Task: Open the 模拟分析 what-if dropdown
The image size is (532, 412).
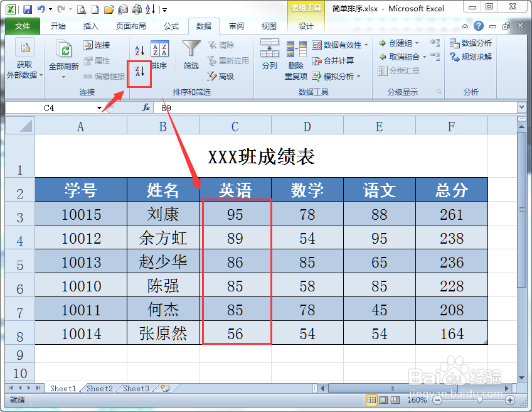Action: 358,77
